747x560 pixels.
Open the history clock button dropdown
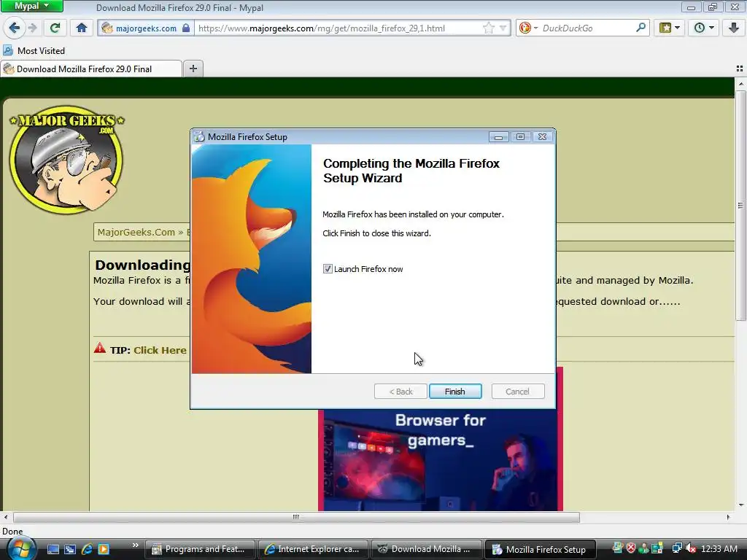coord(704,28)
